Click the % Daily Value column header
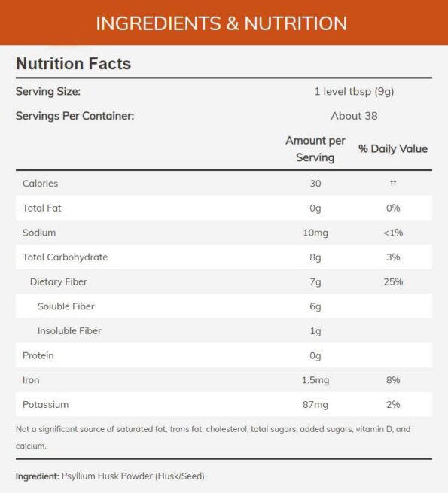Image resolution: width=448 pixels, height=493 pixels. coord(393,149)
